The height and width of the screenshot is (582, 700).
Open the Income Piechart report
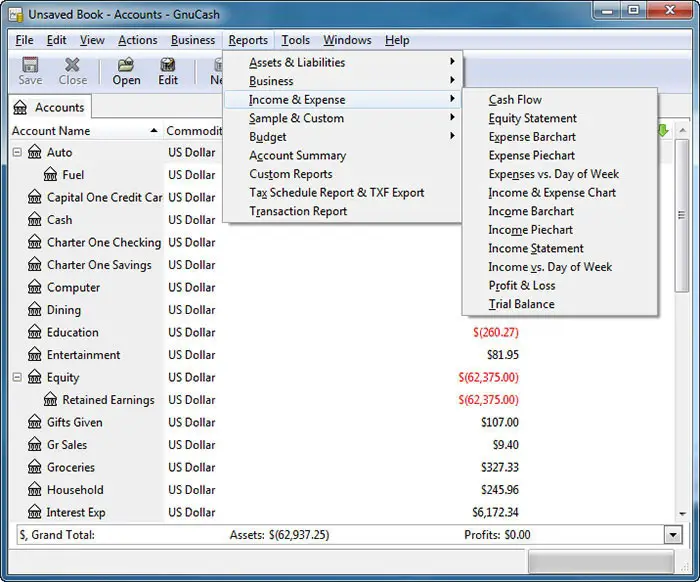(560, 229)
